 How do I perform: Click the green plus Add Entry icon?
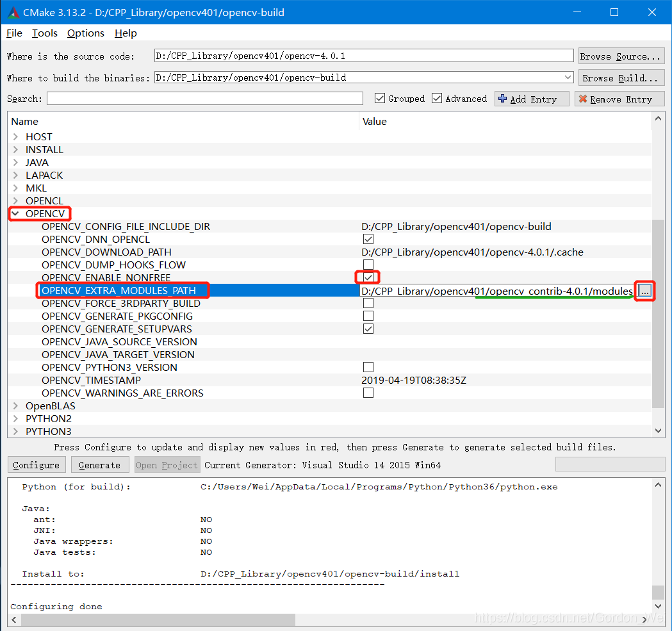505,99
